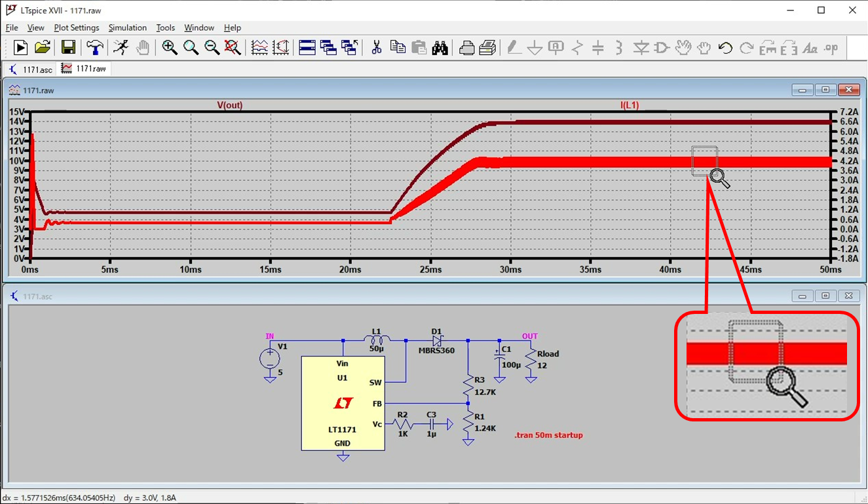Select the Text Aa tool
Viewport: 868px width, 504px height.
(810, 47)
